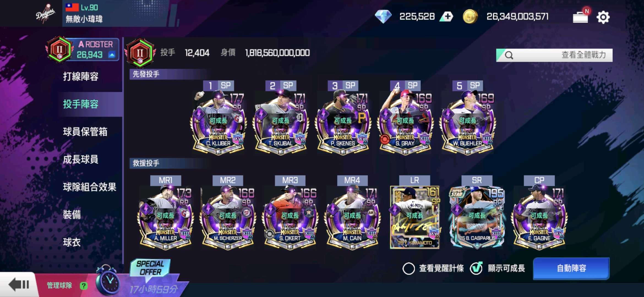Image resolution: width=644 pixels, height=297 pixels.
Task: Go to the 裝備 menu item
Action: (72, 215)
